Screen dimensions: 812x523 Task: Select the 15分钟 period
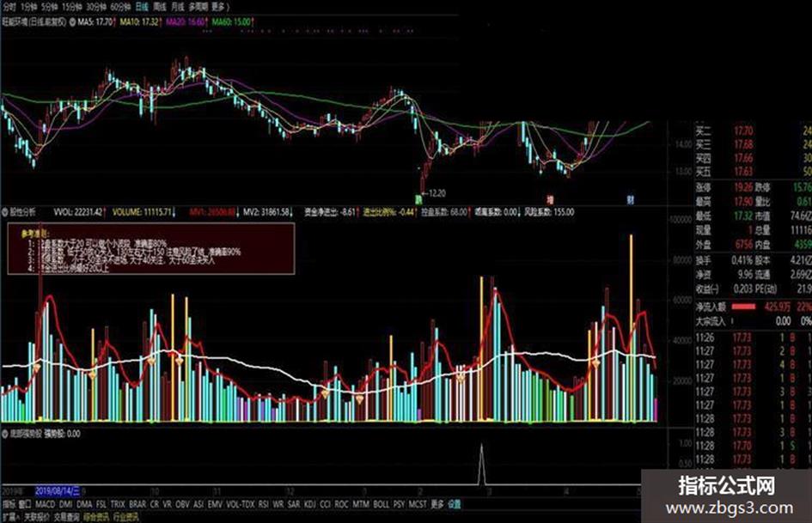(x=72, y=7)
